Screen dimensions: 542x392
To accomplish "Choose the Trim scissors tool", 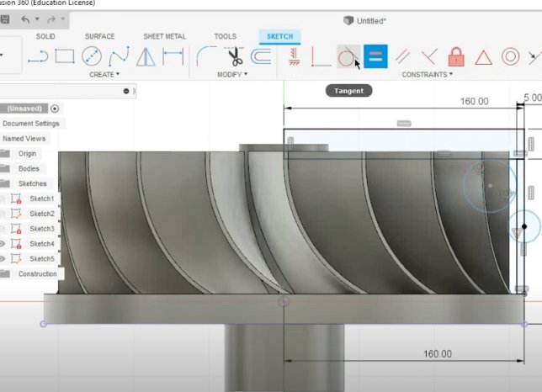I will pos(235,57).
